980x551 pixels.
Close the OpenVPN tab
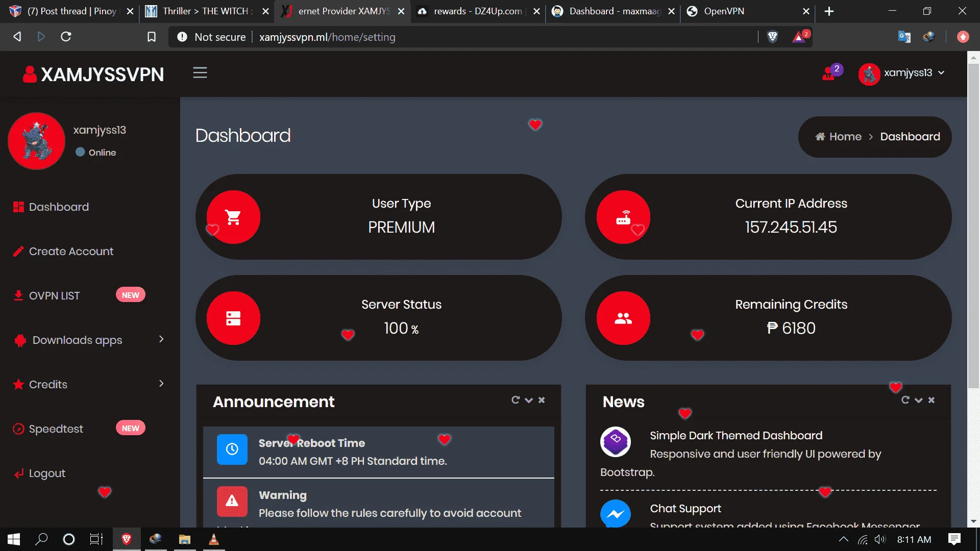806,11
